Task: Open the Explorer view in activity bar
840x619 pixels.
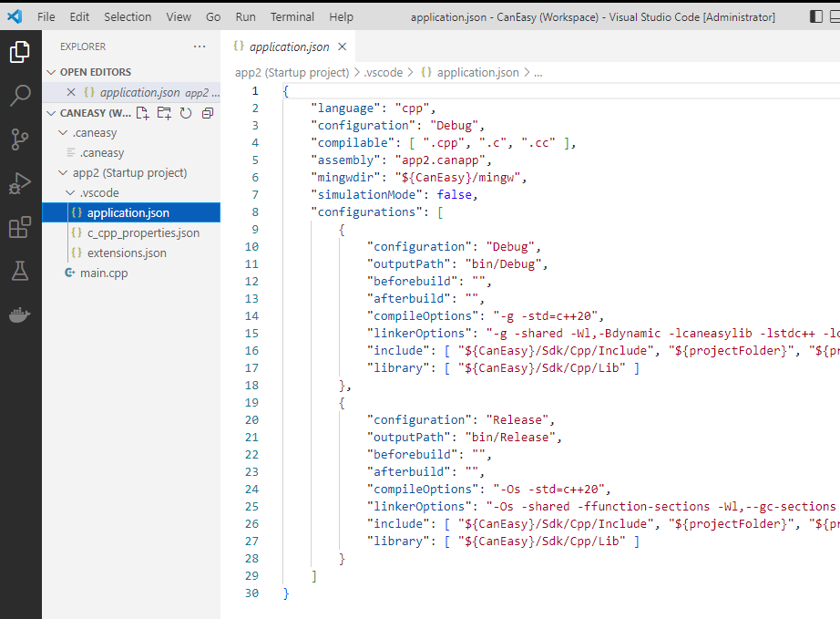Action: pos(20,52)
